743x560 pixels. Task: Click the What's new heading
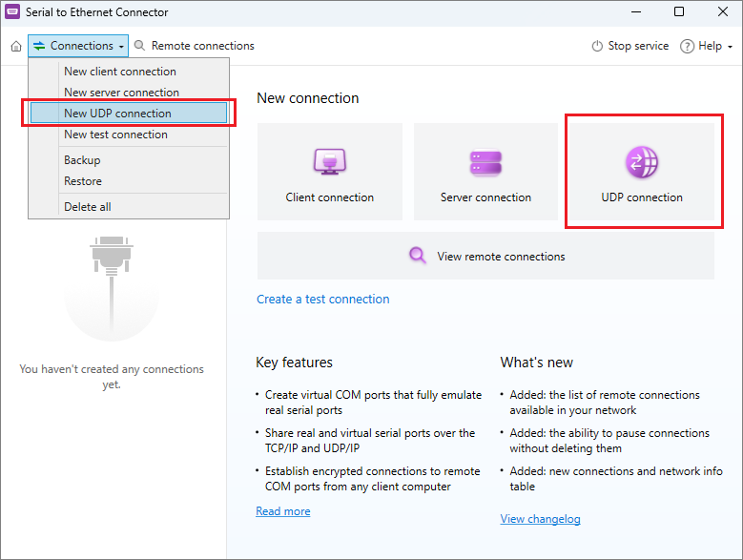click(537, 363)
